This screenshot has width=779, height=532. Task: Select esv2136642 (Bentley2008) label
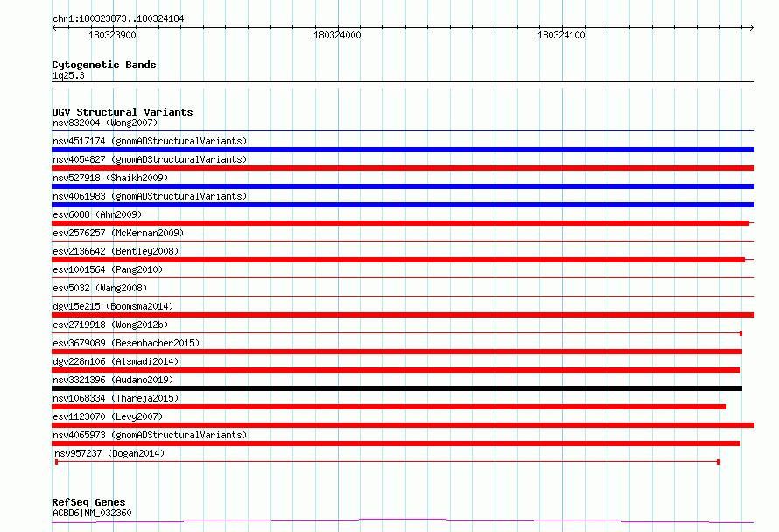(116, 251)
